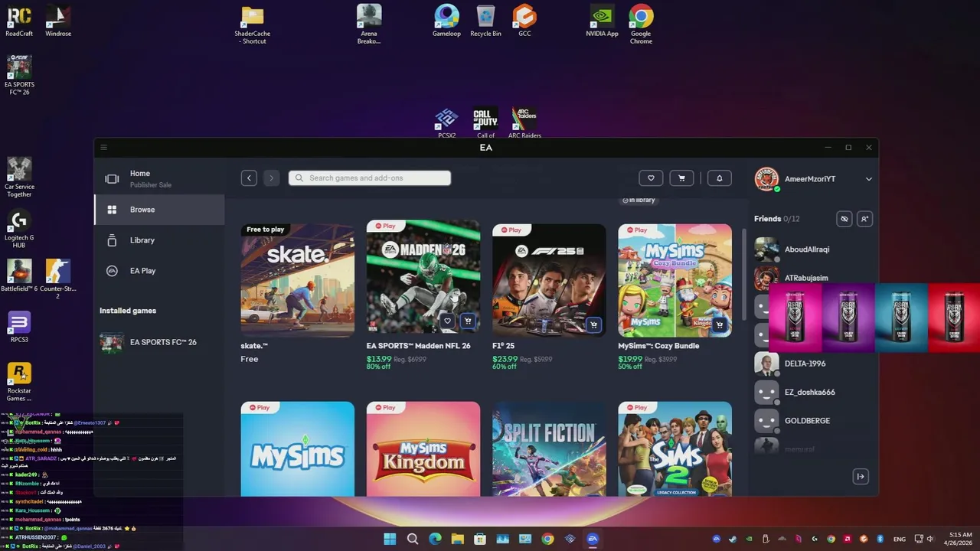Viewport: 980px width, 551px height.
Task: Open the Home page in sidebar
Action: tap(159, 178)
